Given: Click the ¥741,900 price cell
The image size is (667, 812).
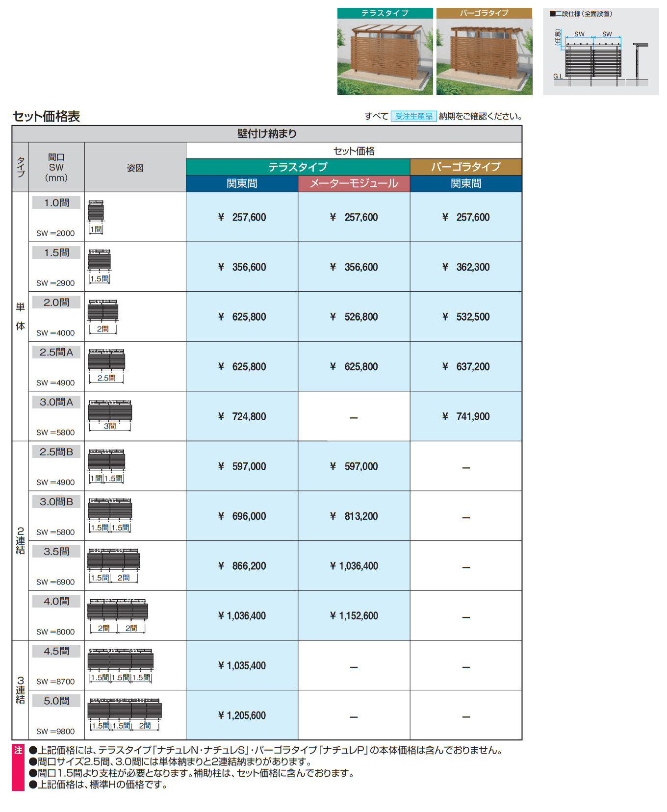Looking at the screenshot, I should pyautogui.click(x=466, y=416).
